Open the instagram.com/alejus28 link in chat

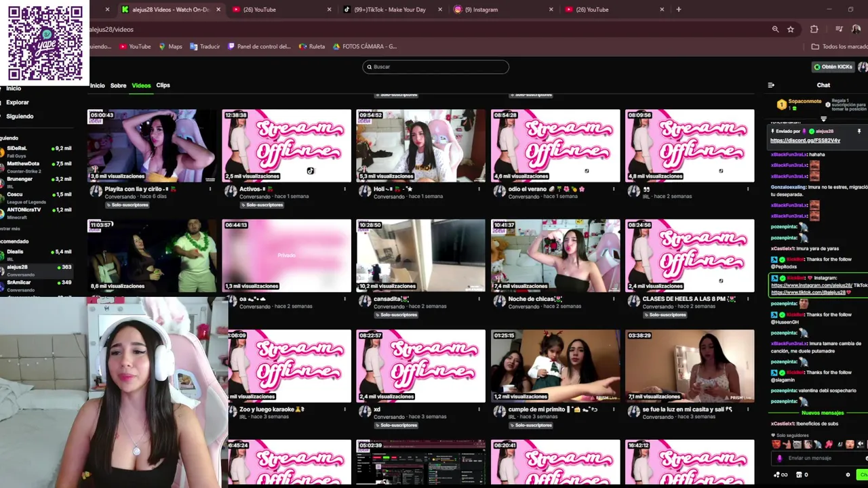tap(811, 285)
